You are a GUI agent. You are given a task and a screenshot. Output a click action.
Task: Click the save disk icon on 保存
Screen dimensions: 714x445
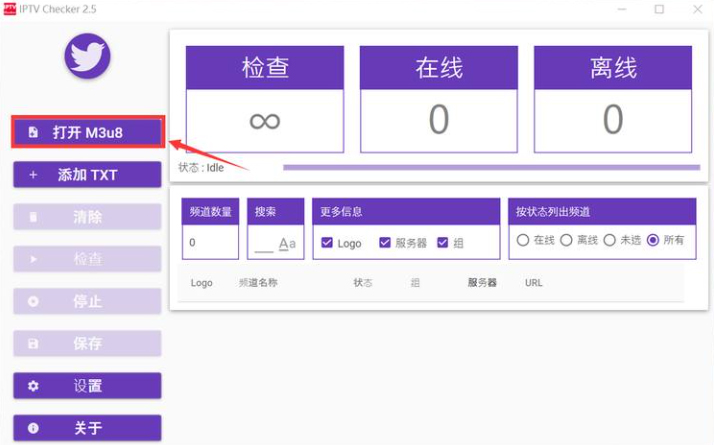point(34,344)
